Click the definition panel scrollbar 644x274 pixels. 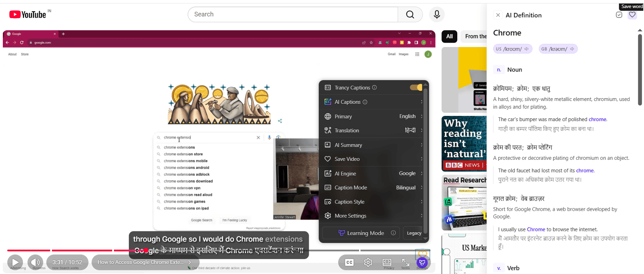coord(640,69)
